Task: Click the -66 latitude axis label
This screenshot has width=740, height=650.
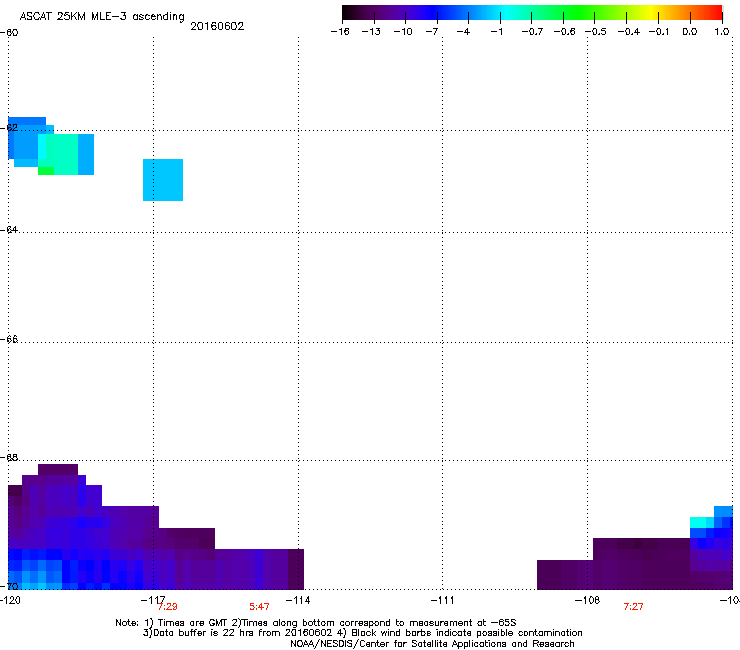Action: 9,339
